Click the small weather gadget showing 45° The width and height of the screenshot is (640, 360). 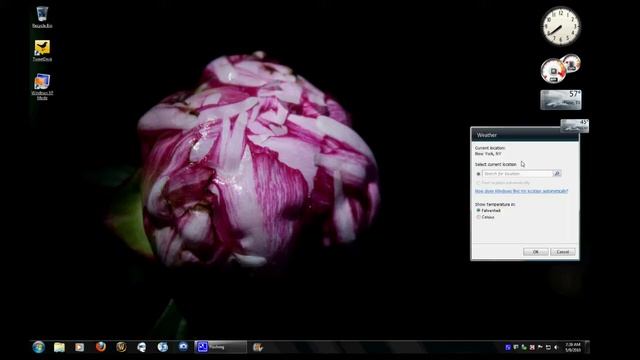point(575,126)
